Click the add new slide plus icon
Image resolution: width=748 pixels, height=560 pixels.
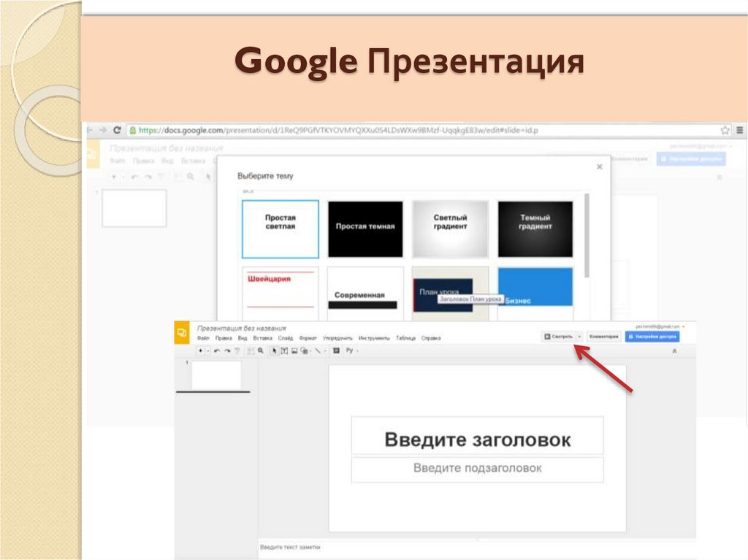pos(201,350)
